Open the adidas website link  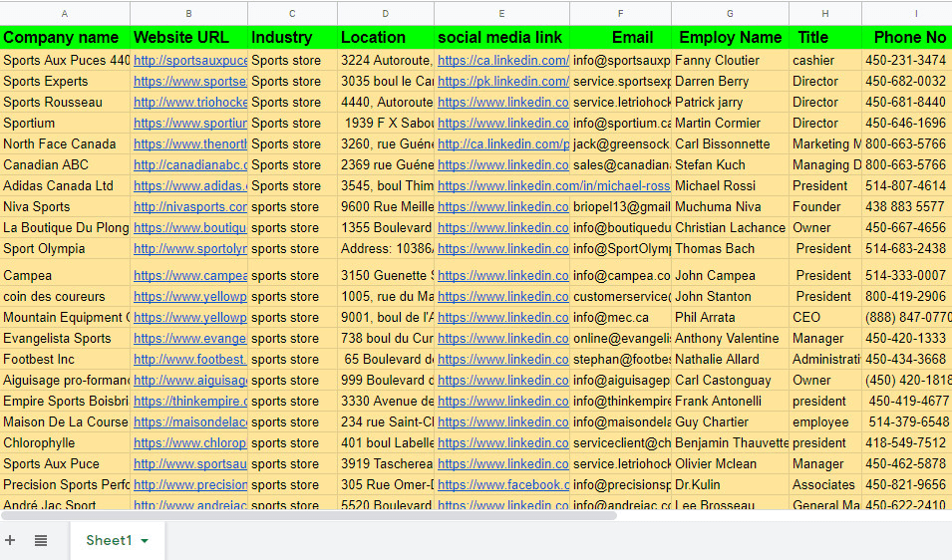pos(190,186)
